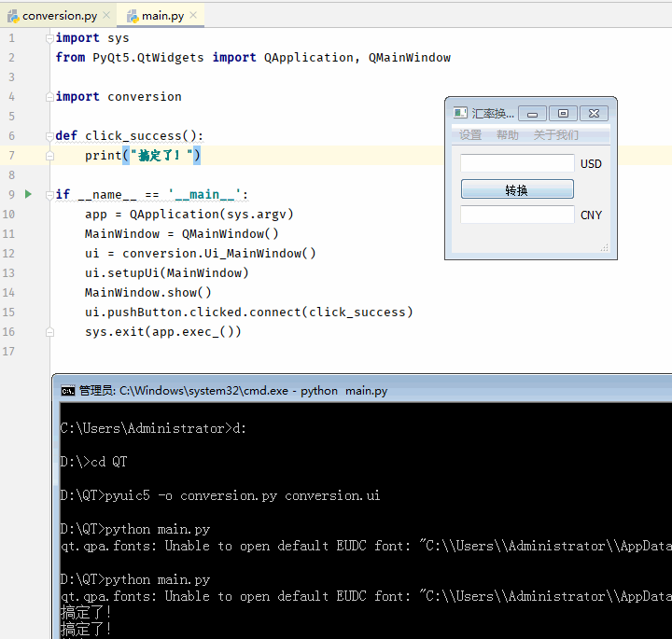Run script via green arrow at line 9
Screen dimensions: 672x639
click(x=28, y=194)
